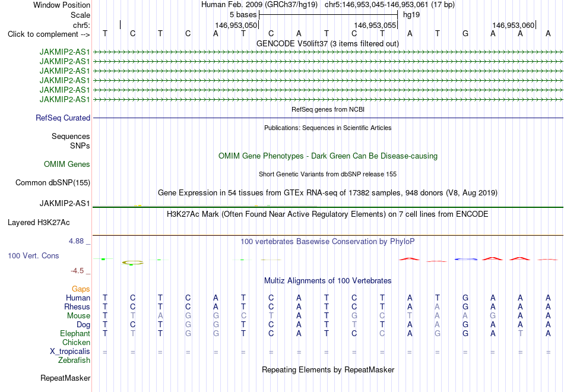Click the GENCODE V50lift37 track title

(x=328, y=44)
